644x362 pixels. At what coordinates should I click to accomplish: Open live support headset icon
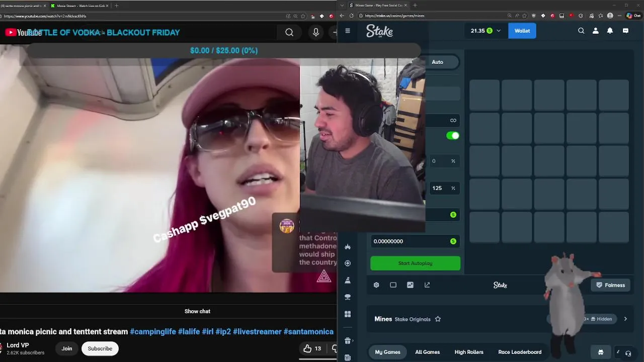[628, 353]
